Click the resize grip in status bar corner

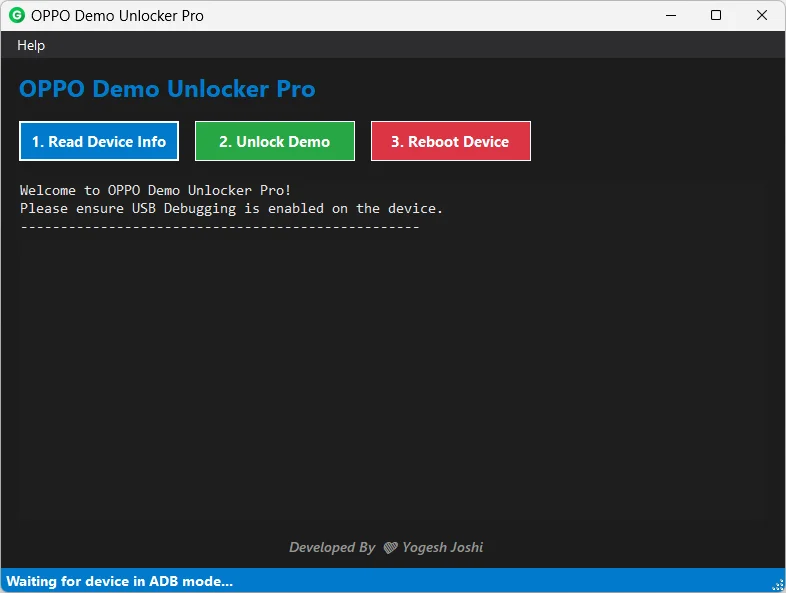[777, 584]
